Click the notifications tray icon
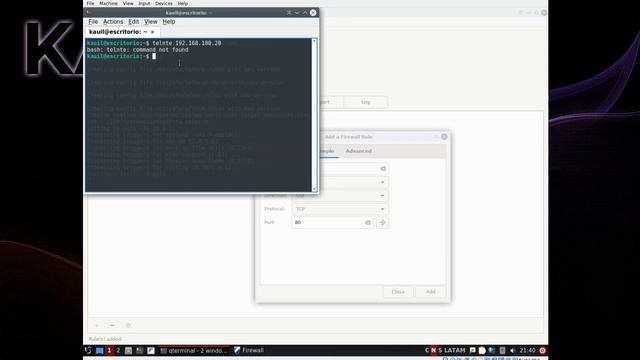The image size is (640, 360). pos(472,350)
